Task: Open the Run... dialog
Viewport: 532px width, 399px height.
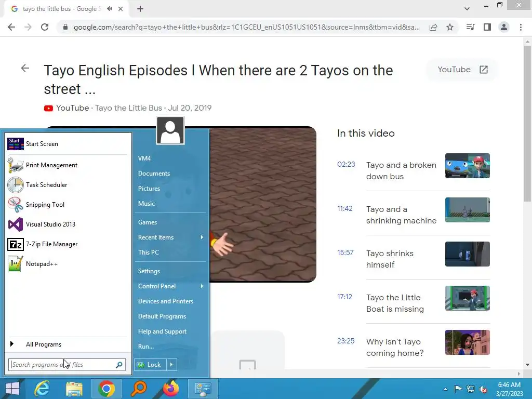Action: click(146, 347)
